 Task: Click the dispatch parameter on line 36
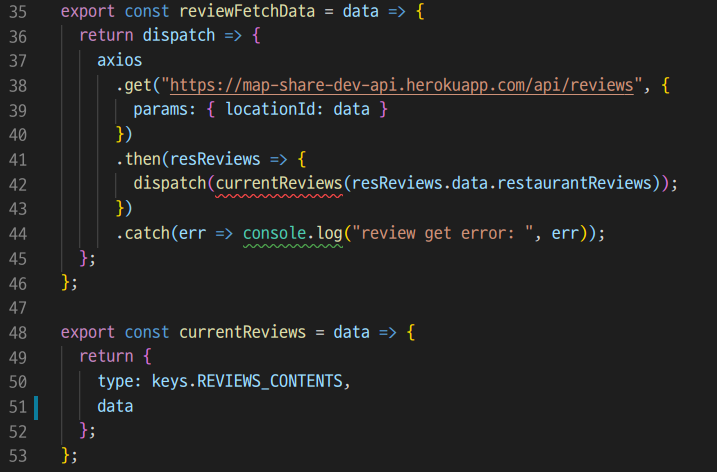pos(179,36)
